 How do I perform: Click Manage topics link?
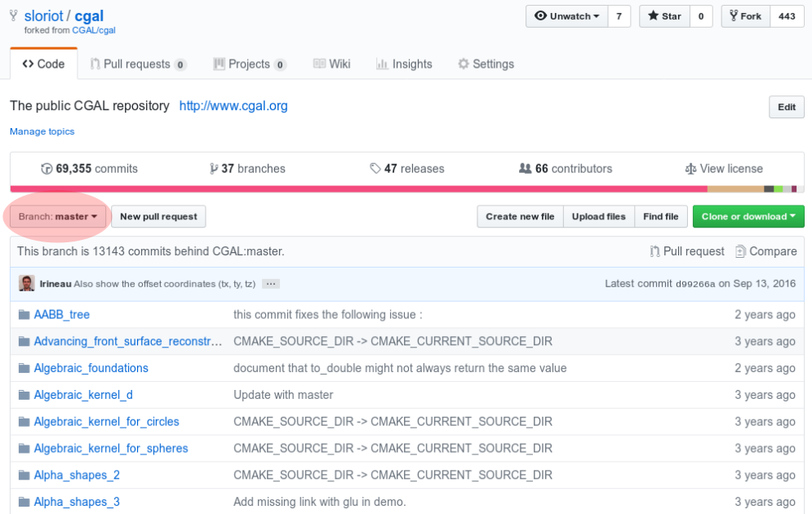[42, 131]
